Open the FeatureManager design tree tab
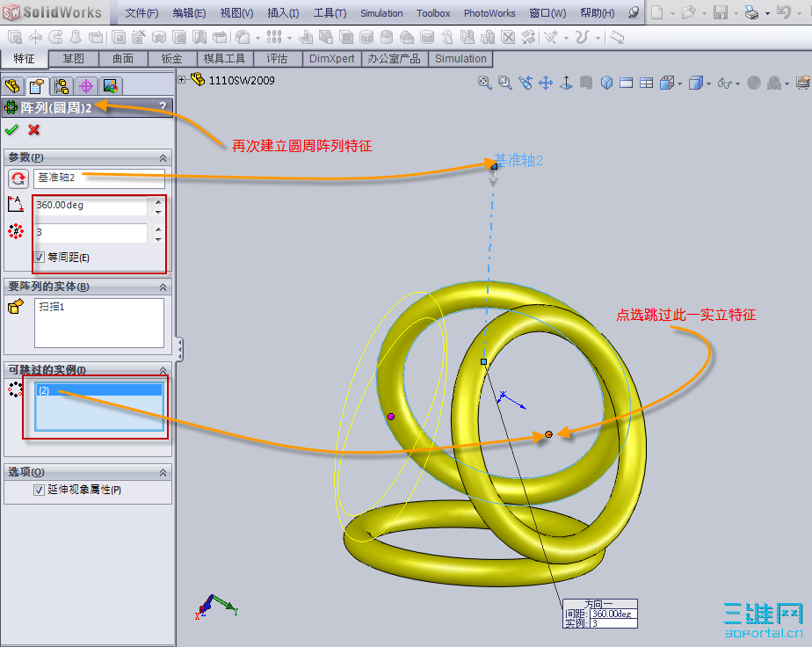Image resolution: width=812 pixels, height=647 pixels. coord(12,86)
